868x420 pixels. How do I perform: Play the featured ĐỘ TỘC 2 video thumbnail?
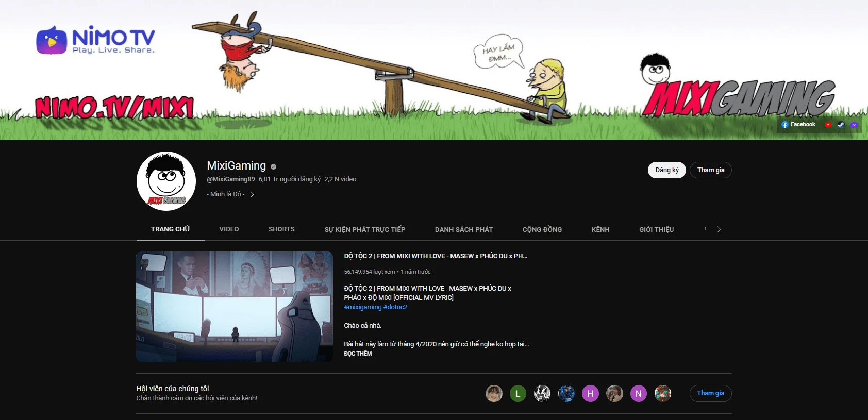(235, 307)
